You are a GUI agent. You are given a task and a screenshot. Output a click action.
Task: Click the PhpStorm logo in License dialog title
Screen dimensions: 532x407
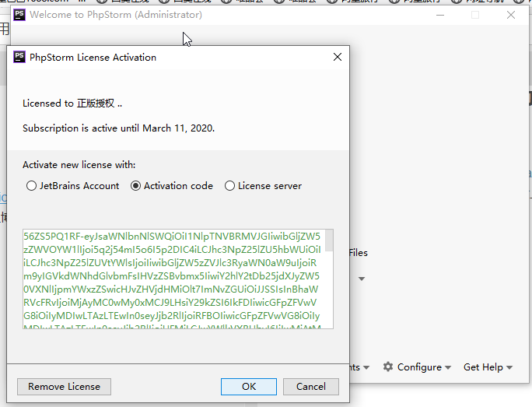(x=19, y=57)
